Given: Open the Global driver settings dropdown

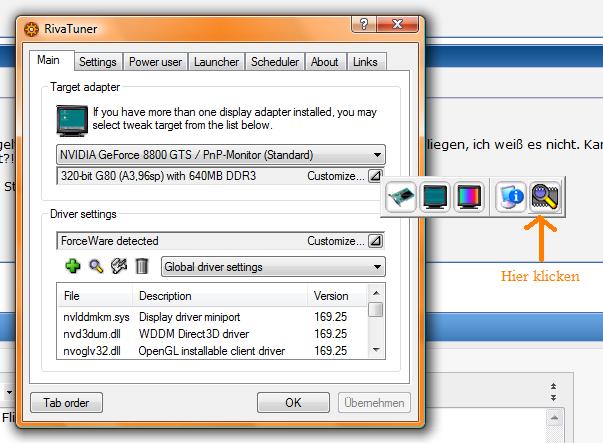Looking at the screenshot, I should 273,267.
